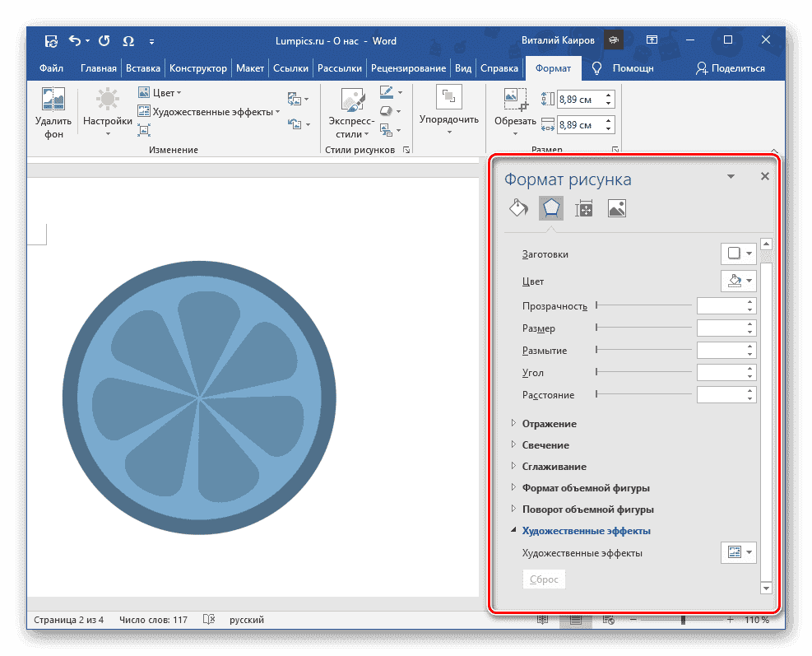Click Поделиться in the top right

731,68
